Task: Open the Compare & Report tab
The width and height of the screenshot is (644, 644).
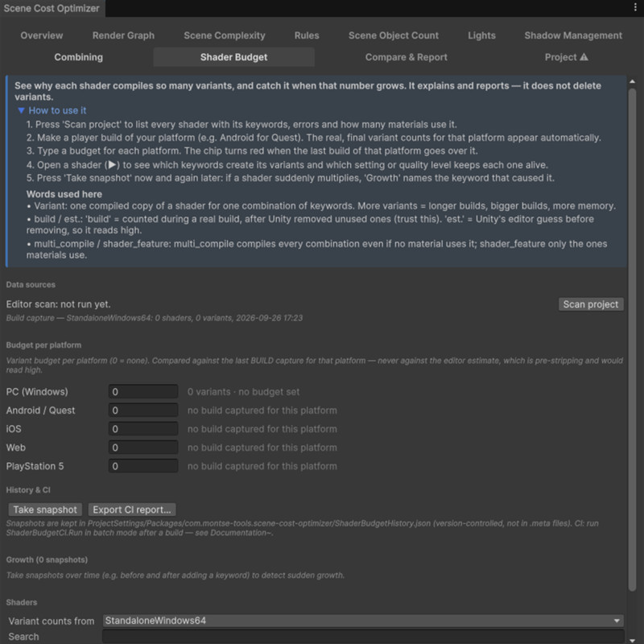Action: click(x=407, y=57)
